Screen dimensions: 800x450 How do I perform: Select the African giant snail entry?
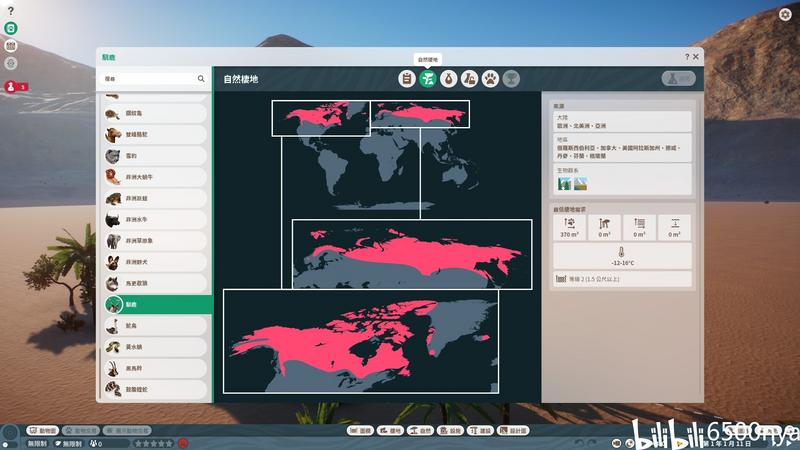tap(155, 177)
